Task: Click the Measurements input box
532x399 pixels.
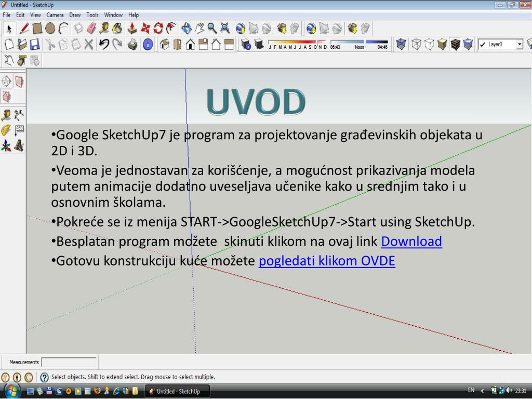Action: (69, 362)
